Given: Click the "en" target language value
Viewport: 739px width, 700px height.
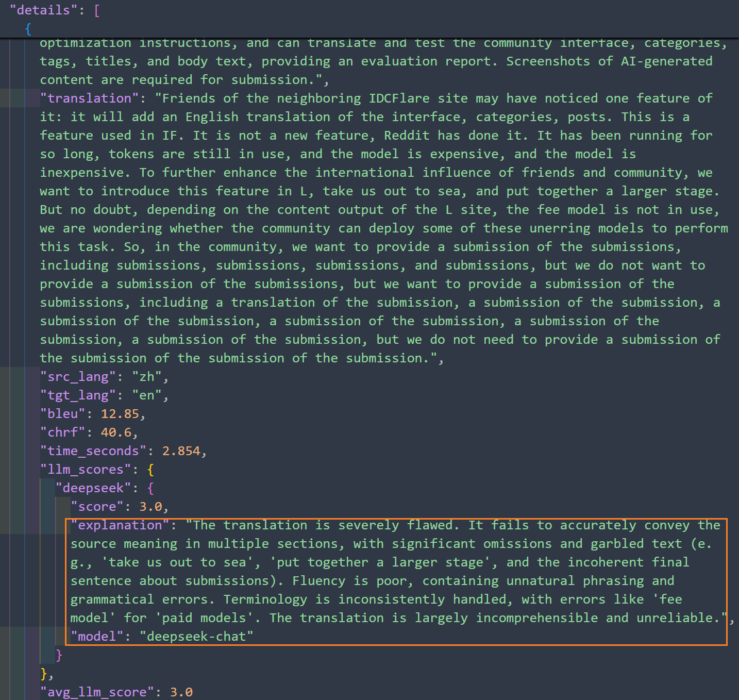Looking at the screenshot, I should pos(147,395).
